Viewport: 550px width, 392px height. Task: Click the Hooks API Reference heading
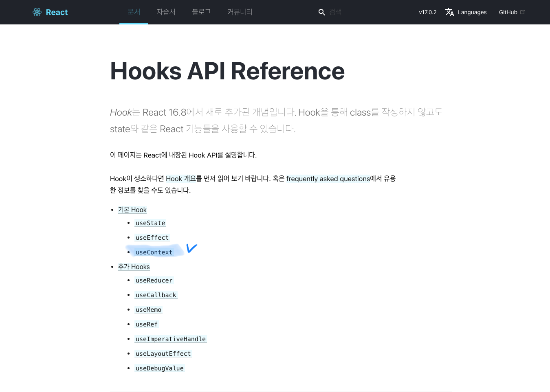tap(227, 71)
